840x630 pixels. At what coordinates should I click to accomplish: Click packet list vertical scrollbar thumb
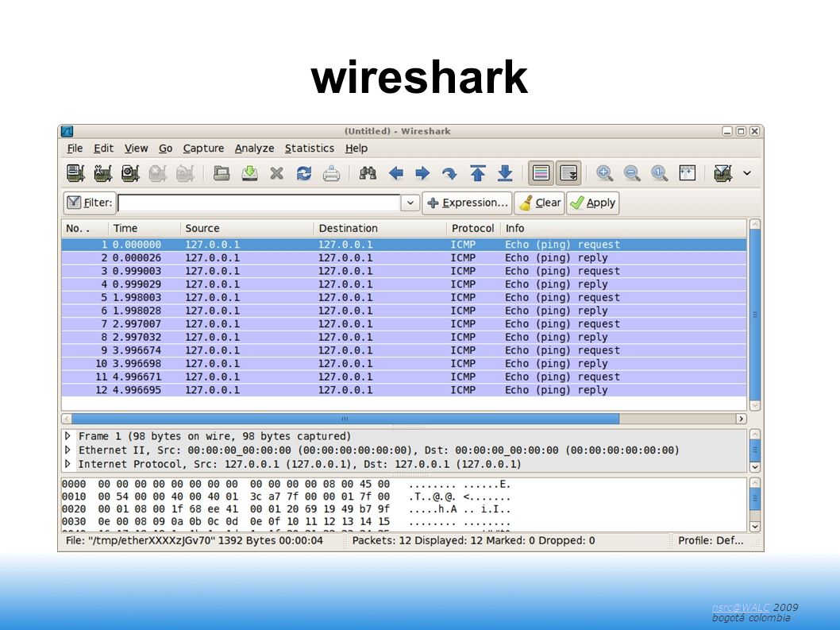click(755, 315)
